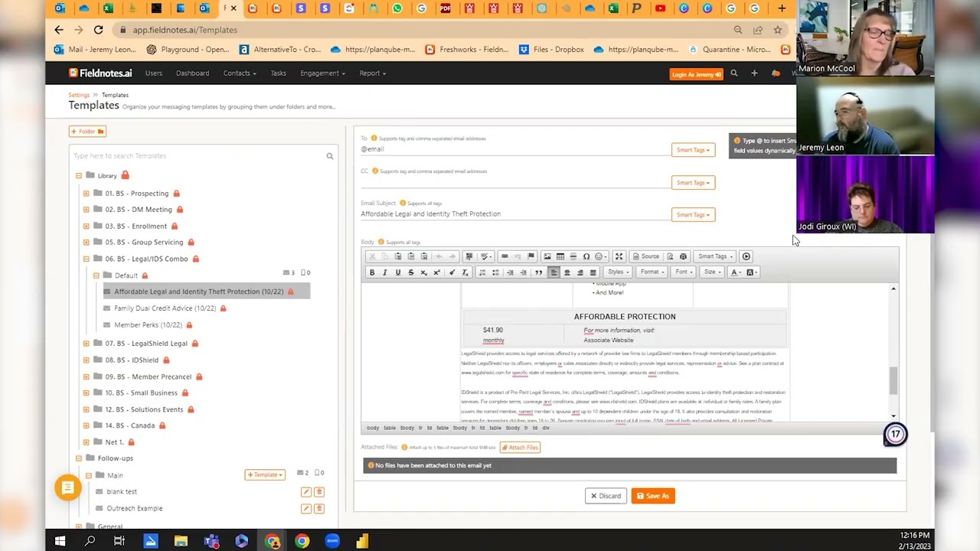Expand the 07. BS - LegalShield Legal folder
Image resolution: width=980 pixels, height=551 pixels.
tap(87, 344)
